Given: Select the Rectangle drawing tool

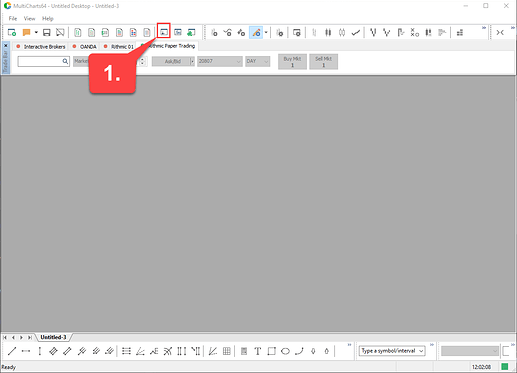Looking at the screenshot, I should [x=271, y=351].
